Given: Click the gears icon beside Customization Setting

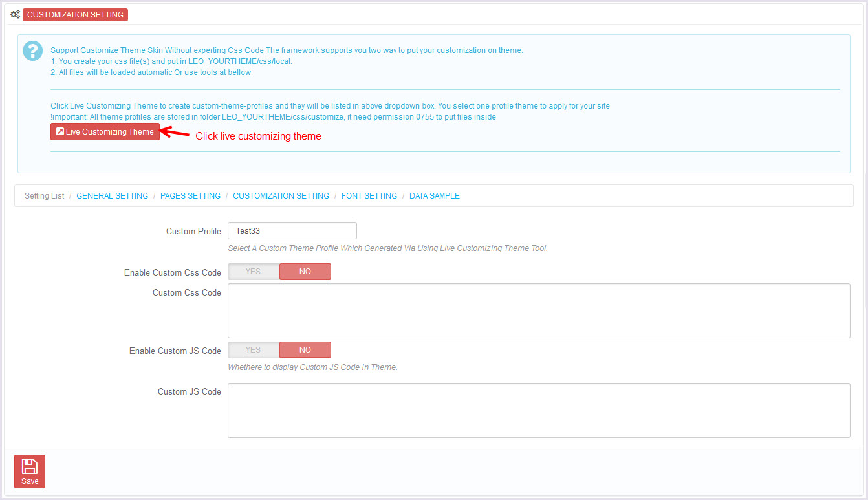Looking at the screenshot, I should pyautogui.click(x=16, y=14).
